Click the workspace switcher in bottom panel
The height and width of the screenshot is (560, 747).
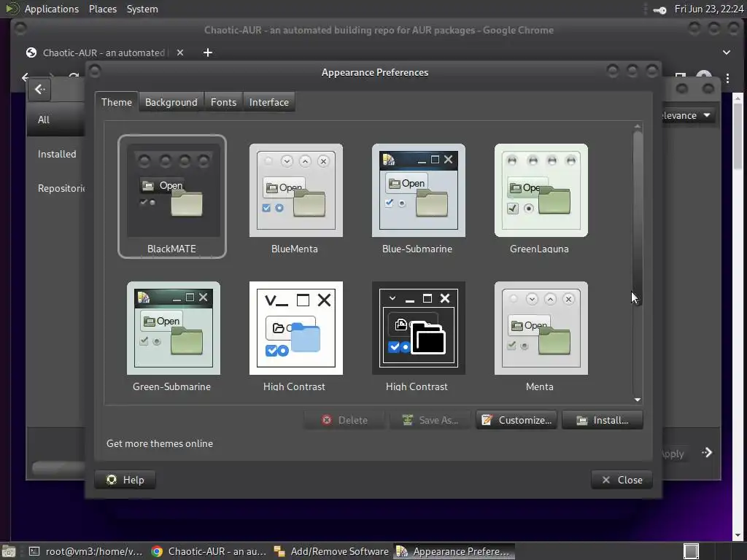692,551
